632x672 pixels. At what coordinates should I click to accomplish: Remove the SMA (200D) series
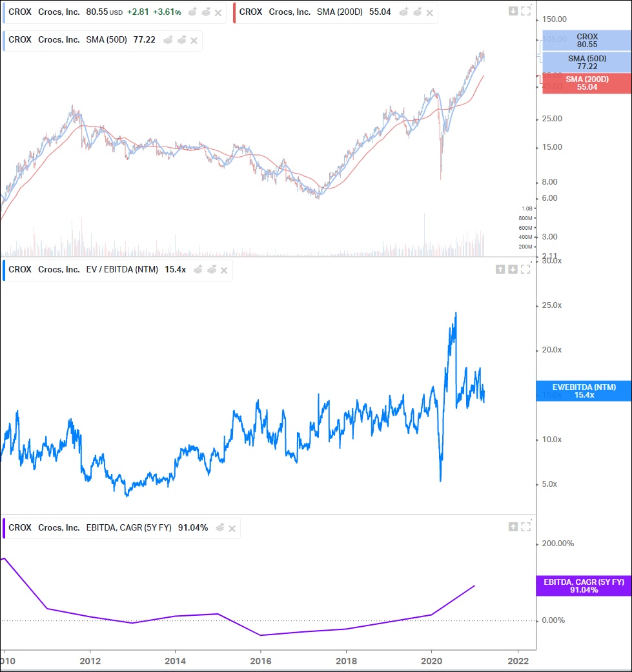430,13
